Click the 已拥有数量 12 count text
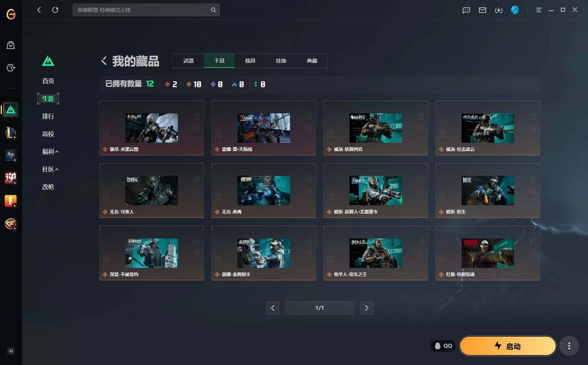This screenshot has height=365, width=588. pyautogui.click(x=129, y=84)
